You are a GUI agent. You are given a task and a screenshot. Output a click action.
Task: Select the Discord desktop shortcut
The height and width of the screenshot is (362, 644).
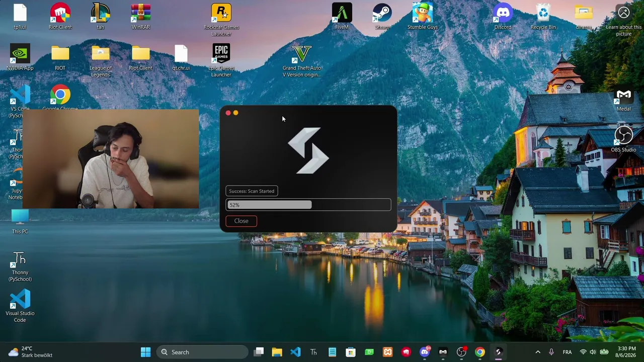click(x=503, y=17)
